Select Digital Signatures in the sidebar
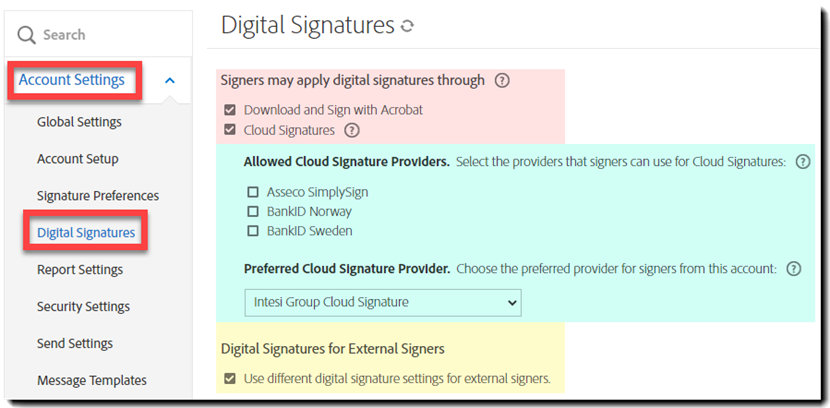The width and height of the screenshot is (830, 408). click(x=86, y=233)
